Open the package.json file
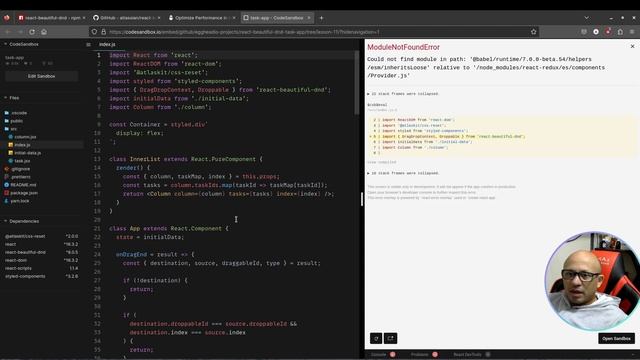 click(24, 193)
